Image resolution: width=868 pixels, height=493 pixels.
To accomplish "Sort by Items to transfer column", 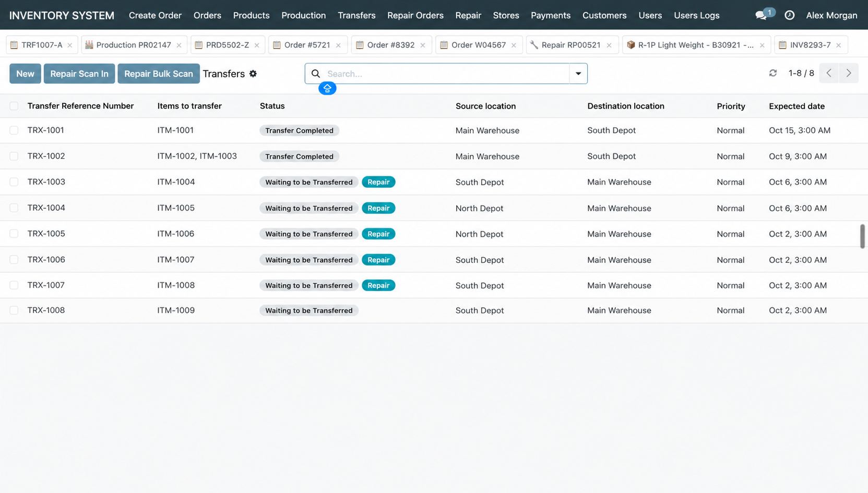I will pyautogui.click(x=189, y=106).
